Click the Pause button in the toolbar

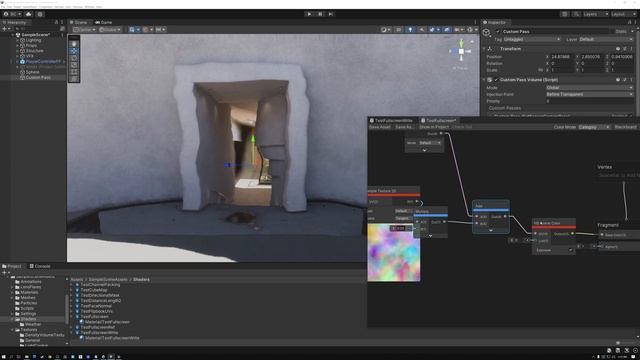click(320, 14)
